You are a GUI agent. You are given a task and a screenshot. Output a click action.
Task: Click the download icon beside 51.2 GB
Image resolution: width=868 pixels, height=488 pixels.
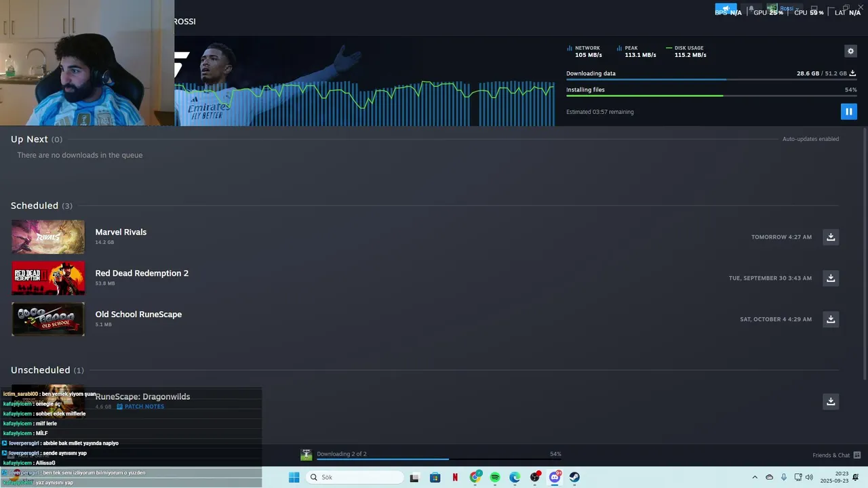point(852,73)
